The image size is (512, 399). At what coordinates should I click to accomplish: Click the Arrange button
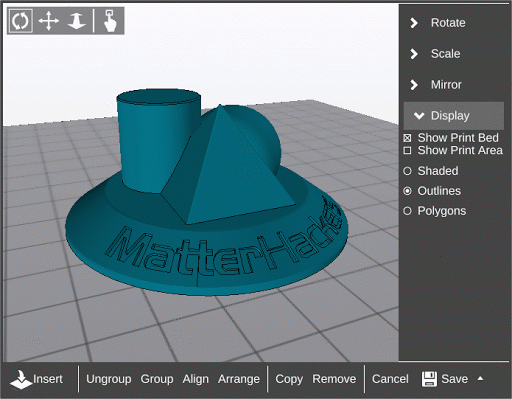tap(239, 379)
